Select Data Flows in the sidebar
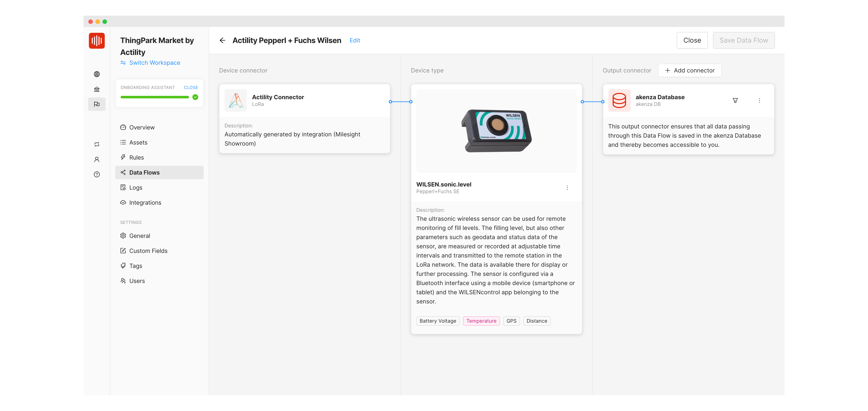This screenshot has height=411, width=868. click(x=159, y=173)
